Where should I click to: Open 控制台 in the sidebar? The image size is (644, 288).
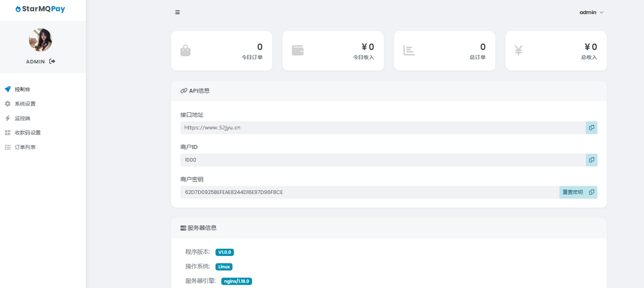point(22,89)
